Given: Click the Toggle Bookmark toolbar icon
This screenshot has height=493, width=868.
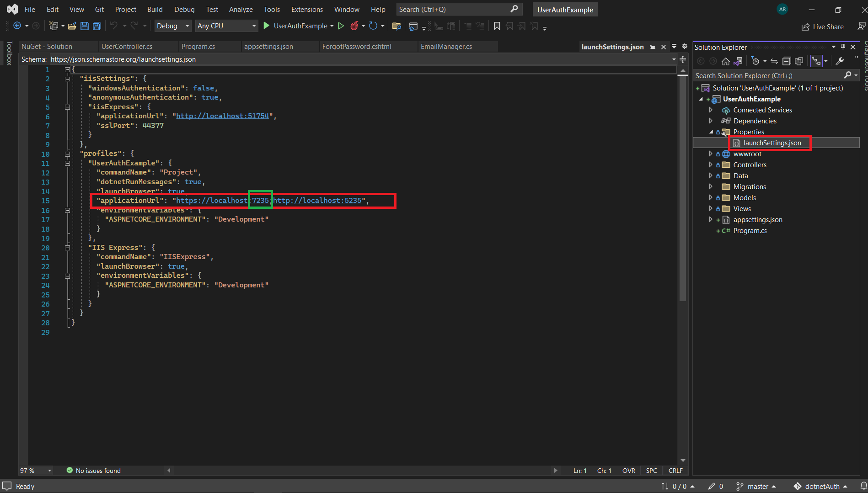Looking at the screenshot, I should point(497,26).
